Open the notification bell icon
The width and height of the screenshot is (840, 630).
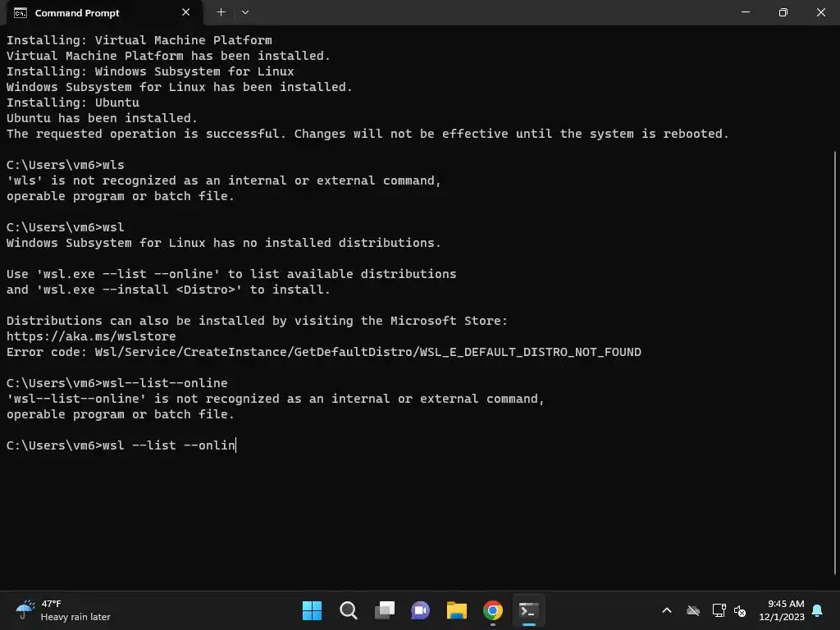tap(817, 610)
